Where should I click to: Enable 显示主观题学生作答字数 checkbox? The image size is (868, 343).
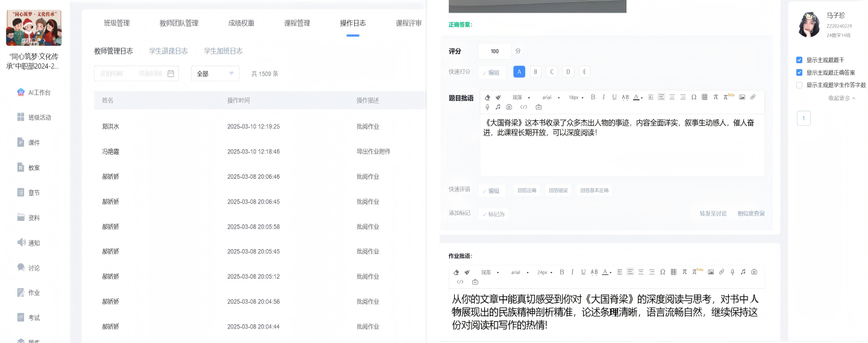point(799,85)
